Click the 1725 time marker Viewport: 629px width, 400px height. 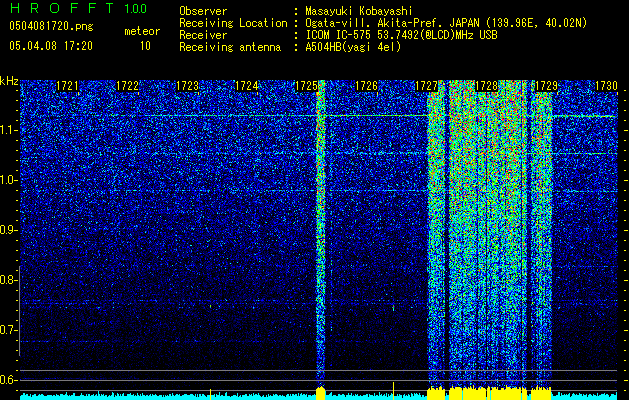click(x=306, y=86)
